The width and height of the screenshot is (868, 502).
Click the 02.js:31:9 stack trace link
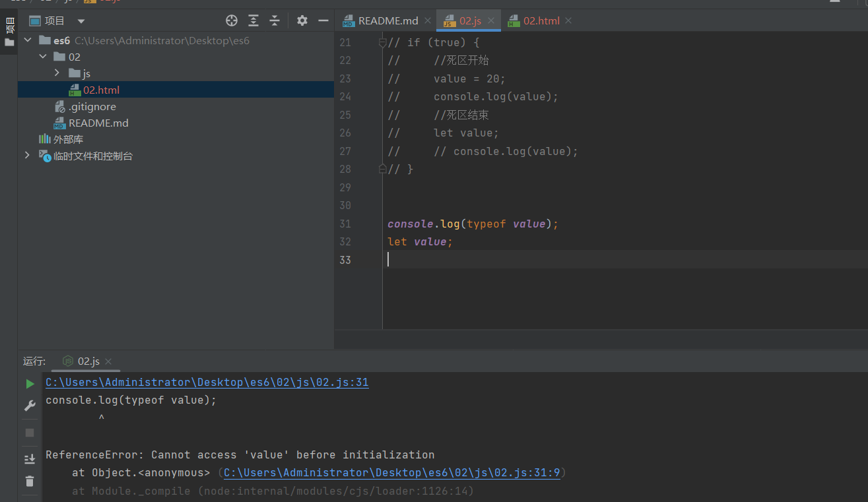391,473
